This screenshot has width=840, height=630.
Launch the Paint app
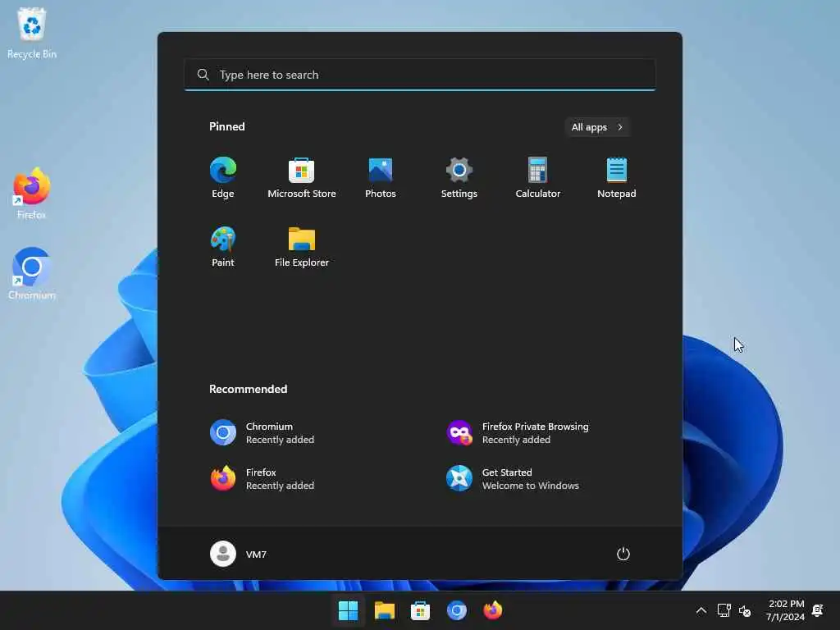(x=223, y=246)
